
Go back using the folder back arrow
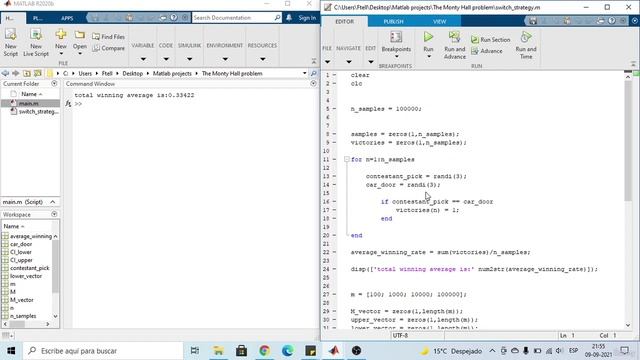click(5, 73)
